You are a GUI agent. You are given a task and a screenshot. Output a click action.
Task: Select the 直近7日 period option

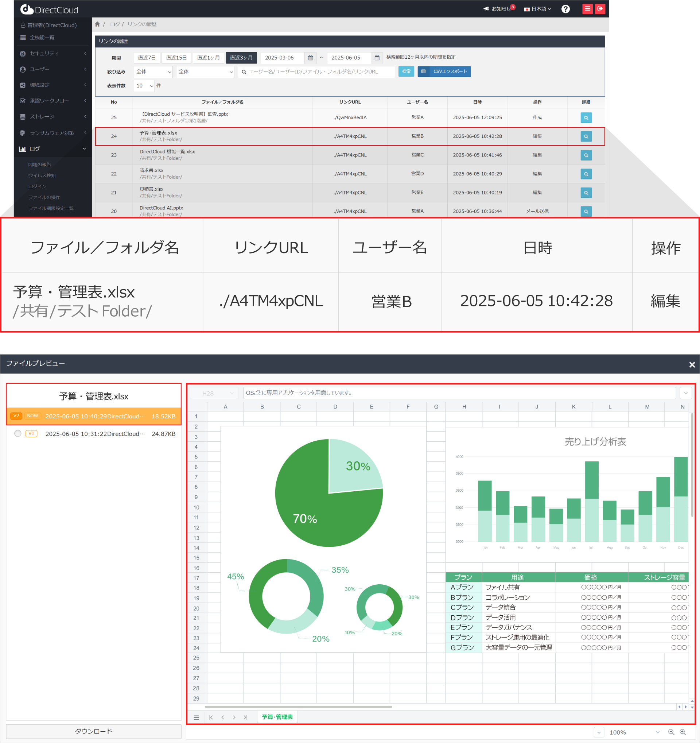click(x=147, y=58)
